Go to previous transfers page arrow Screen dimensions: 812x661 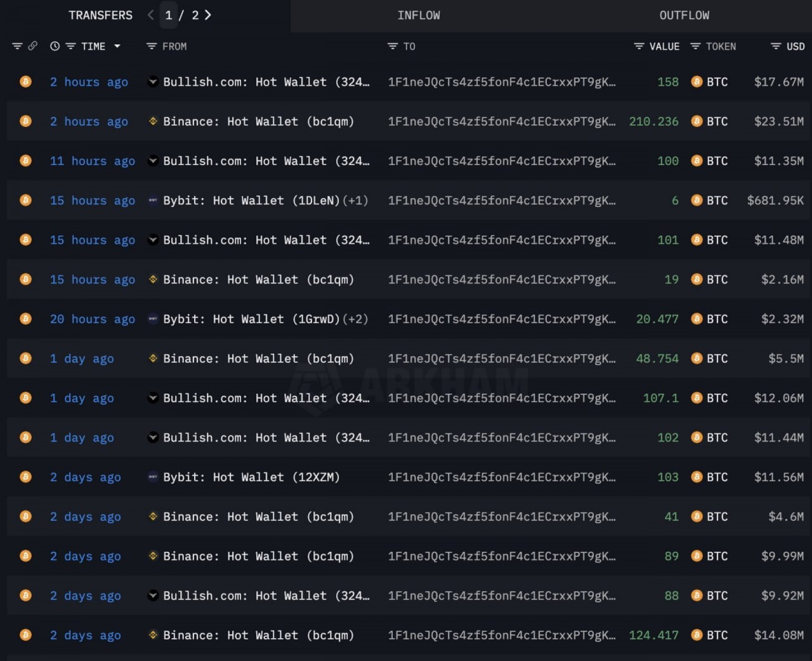pyautogui.click(x=151, y=15)
